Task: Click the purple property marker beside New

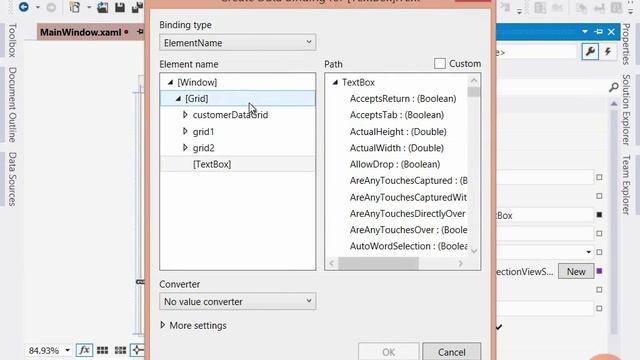Action: click(x=599, y=271)
